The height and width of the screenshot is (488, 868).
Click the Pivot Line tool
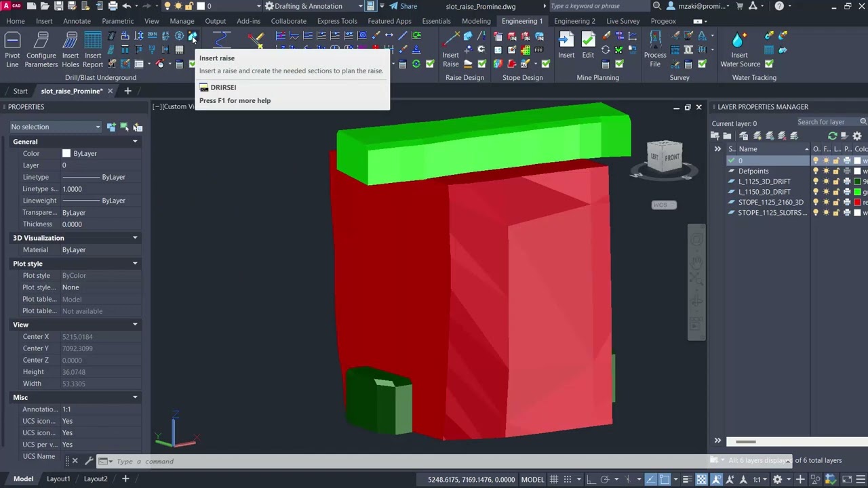click(12, 49)
